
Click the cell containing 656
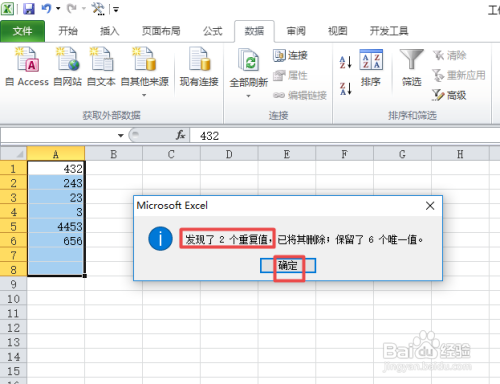[x=56, y=241]
